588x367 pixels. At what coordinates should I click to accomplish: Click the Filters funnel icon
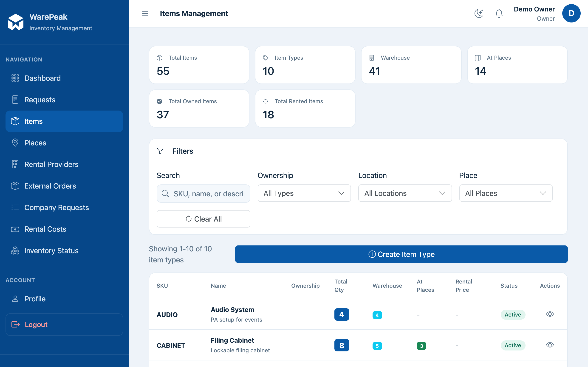click(160, 151)
